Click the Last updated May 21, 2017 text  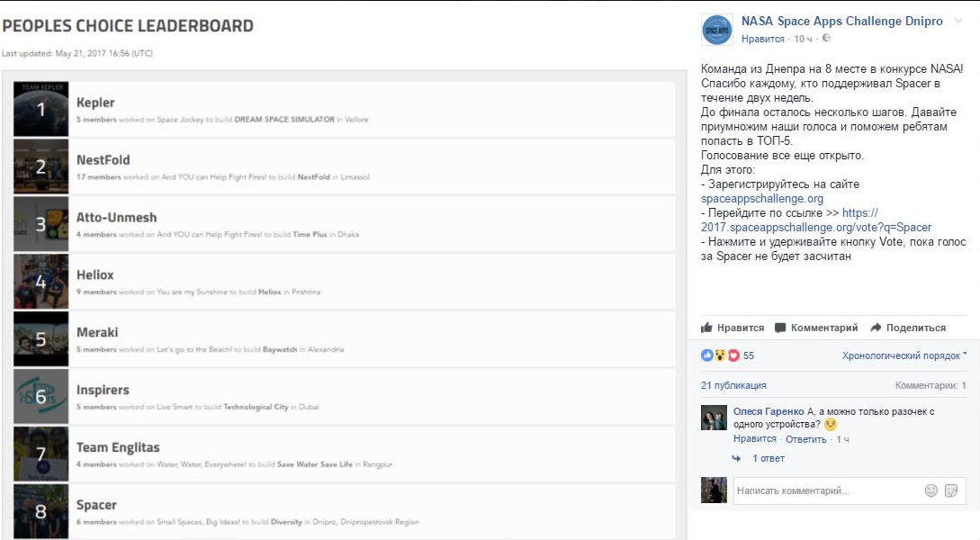click(x=77, y=53)
